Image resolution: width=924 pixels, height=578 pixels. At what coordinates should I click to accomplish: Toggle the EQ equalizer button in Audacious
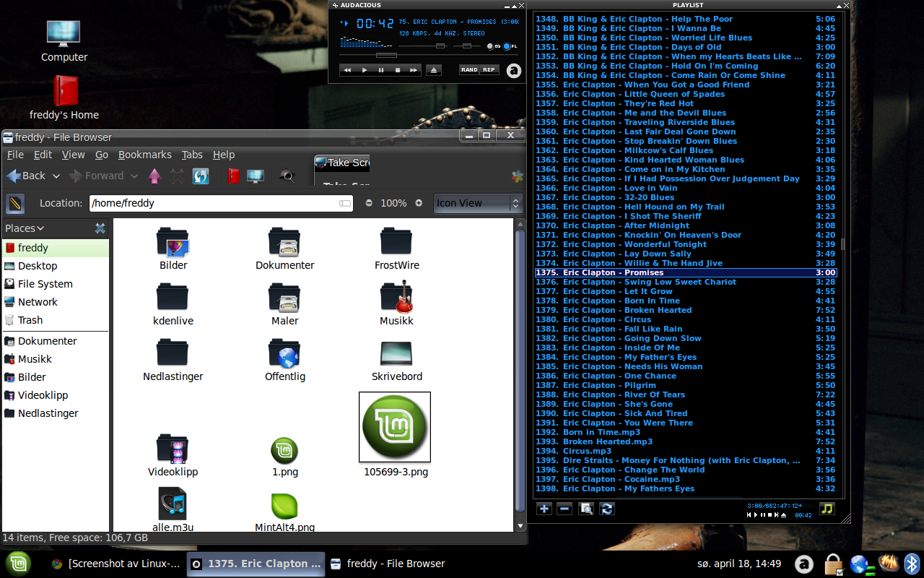point(494,46)
